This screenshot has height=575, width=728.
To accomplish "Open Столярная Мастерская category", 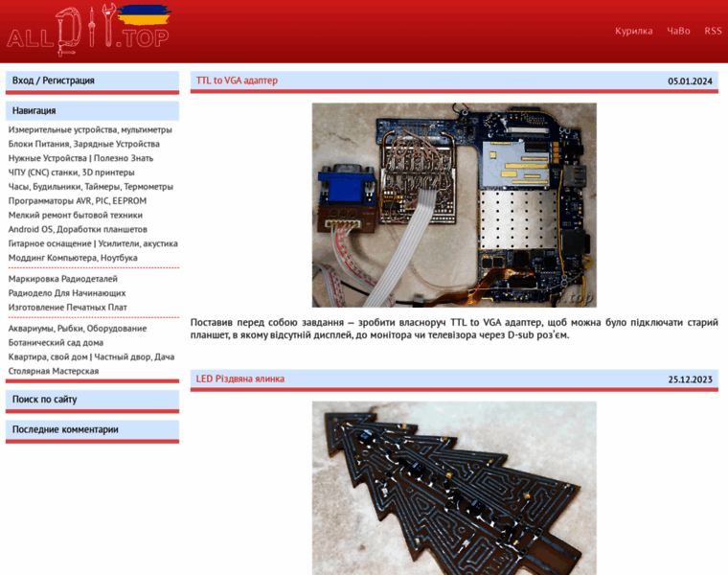I will tap(54, 371).
